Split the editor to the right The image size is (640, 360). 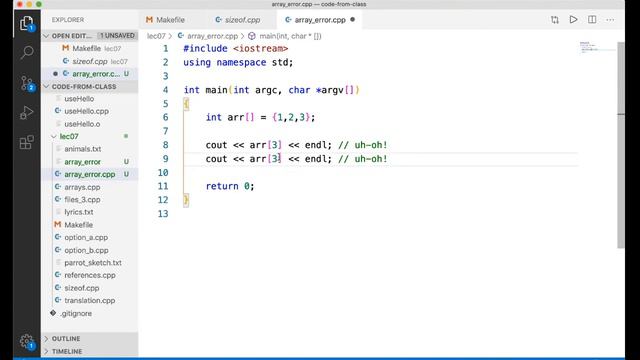pyautogui.click(x=592, y=20)
